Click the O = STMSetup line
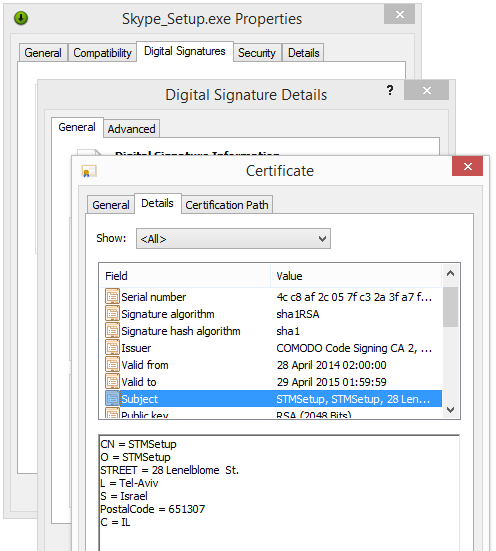The width and height of the screenshot is (496, 551). click(135, 457)
